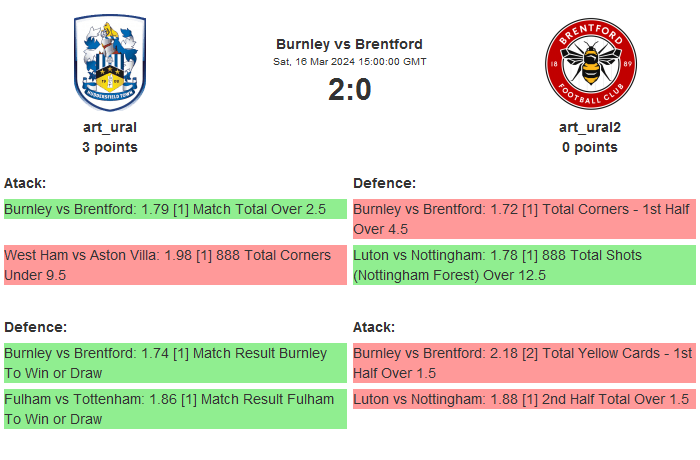Click the left Defence section heading
Viewport: 700px width, 460px height.
tap(35, 327)
